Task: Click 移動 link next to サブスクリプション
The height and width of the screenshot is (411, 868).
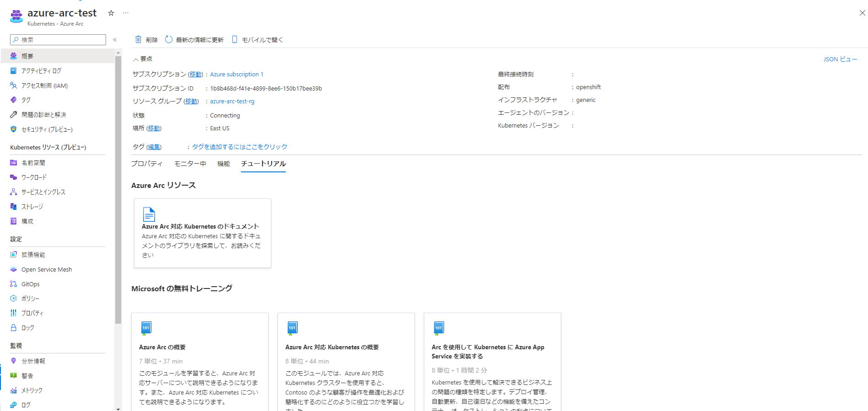Action: 196,75
